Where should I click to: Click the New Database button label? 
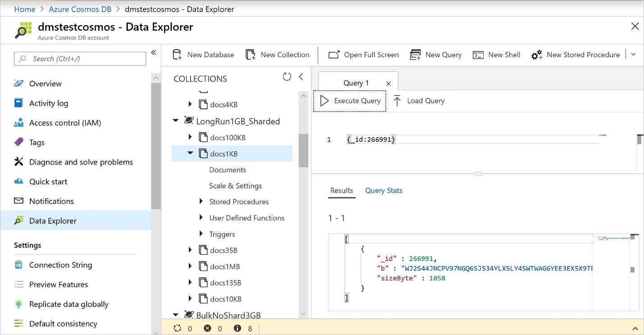(x=210, y=55)
